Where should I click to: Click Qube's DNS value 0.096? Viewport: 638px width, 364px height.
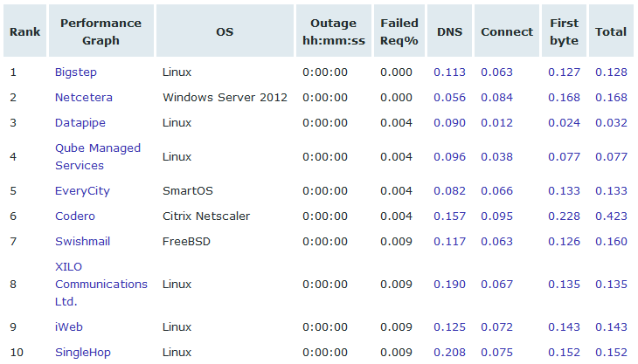coord(449,157)
